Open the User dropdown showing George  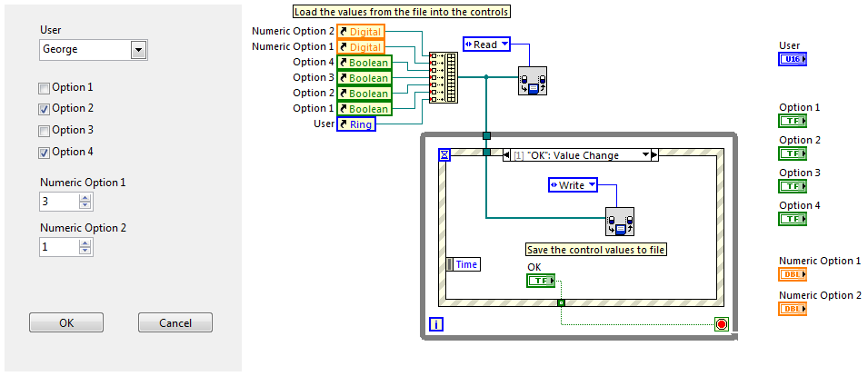[x=138, y=50]
